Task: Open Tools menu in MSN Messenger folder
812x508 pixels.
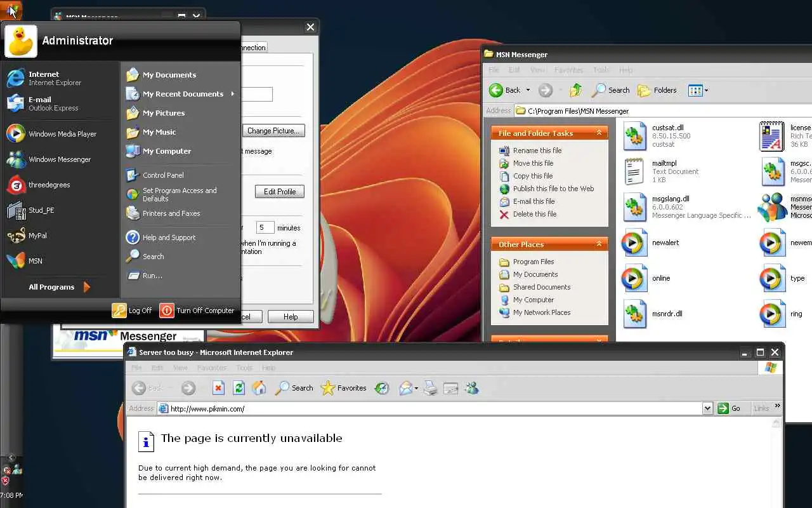Action: coord(601,70)
